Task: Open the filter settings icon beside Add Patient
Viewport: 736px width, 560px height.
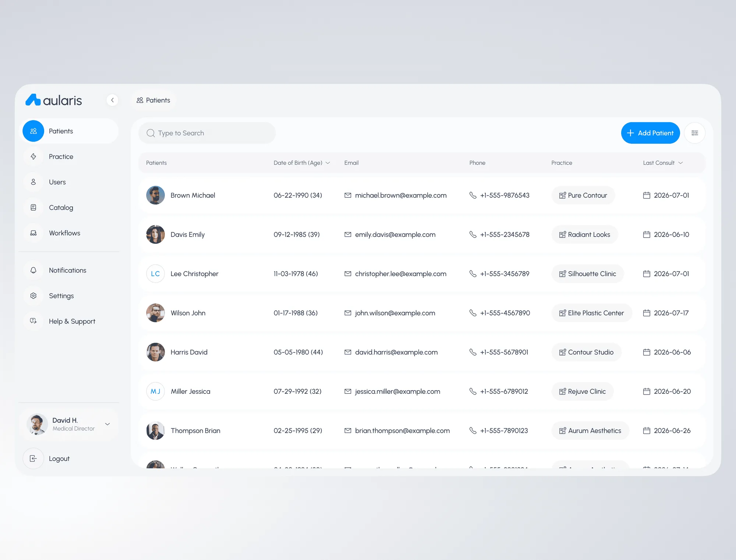Action: [x=694, y=133]
